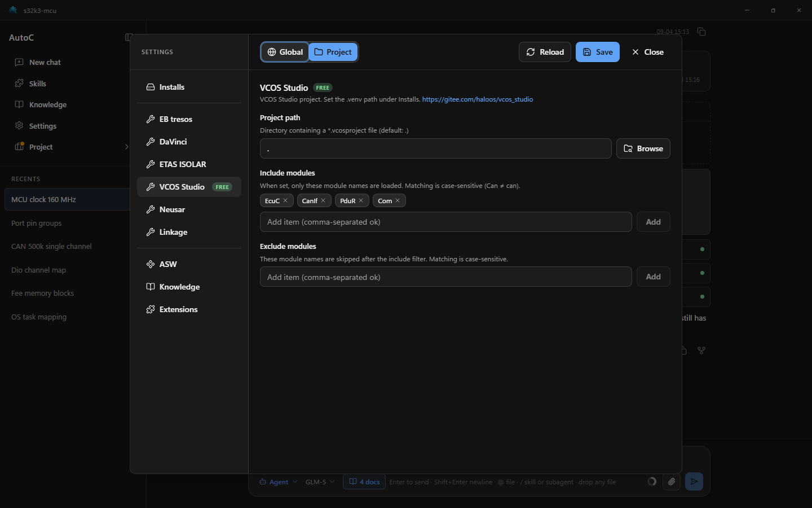Collapse the AutoC sidebar panel icon
This screenshot has height=508, width=812.
click(129, 37)
